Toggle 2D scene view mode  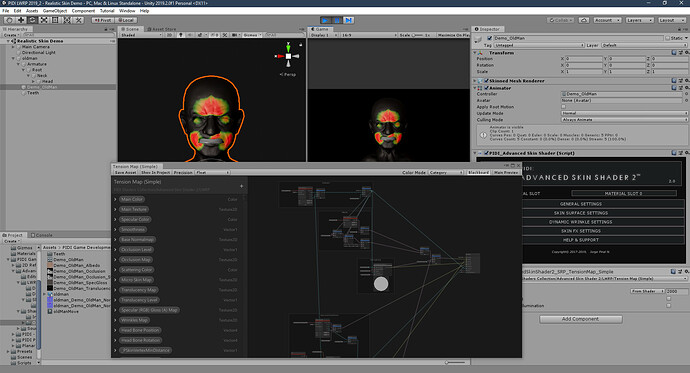coord(169,35)
